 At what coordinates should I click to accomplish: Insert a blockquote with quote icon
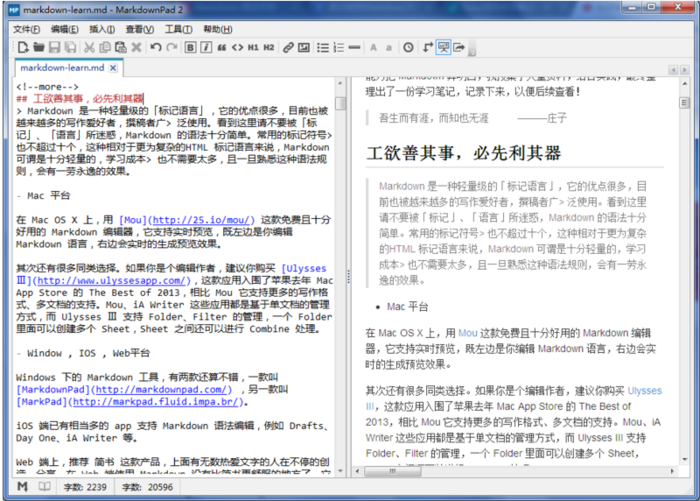[221, 47]
